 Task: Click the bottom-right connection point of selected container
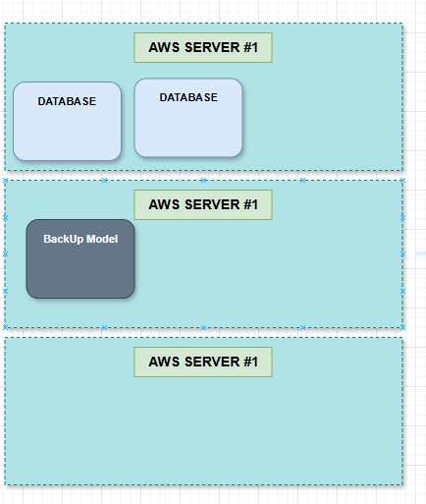[402, 327]
